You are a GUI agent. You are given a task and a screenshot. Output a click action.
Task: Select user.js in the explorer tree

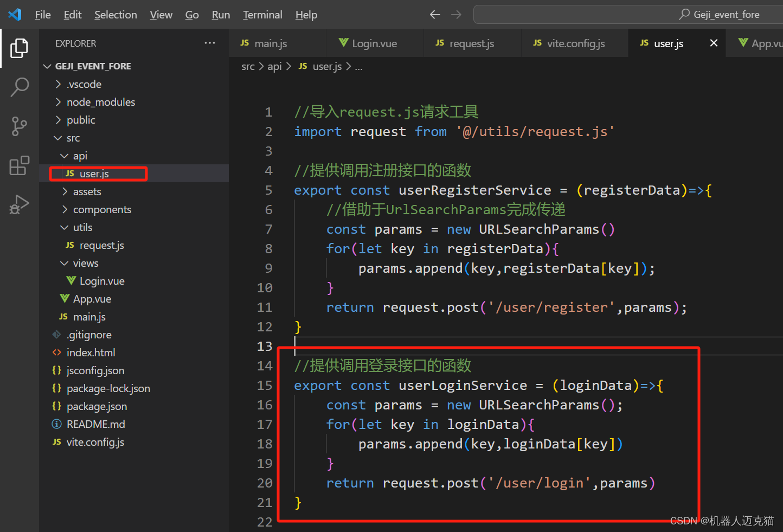pyautogui.click(x=134, y=174)
